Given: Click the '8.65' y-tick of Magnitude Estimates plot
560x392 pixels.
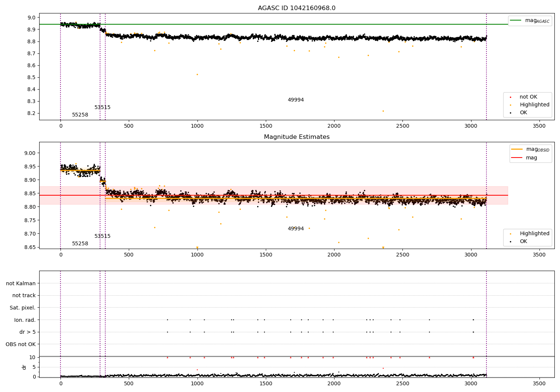Looking at the screenshot, I should (30, 247).
